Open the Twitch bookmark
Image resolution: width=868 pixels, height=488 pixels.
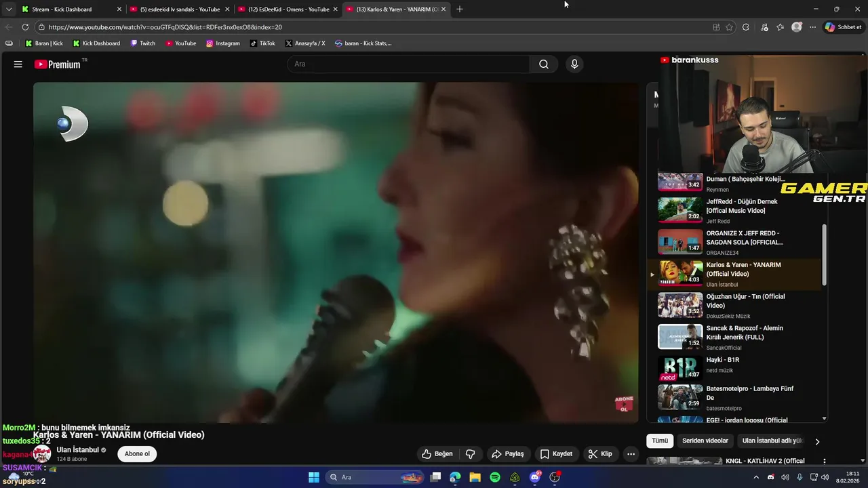tap(143, 43)
